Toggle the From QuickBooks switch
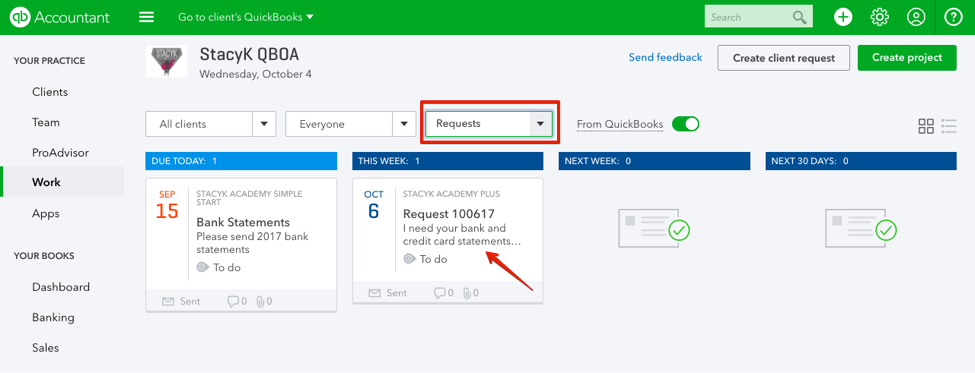The image size is (975, 373). [x=686, y=124]
